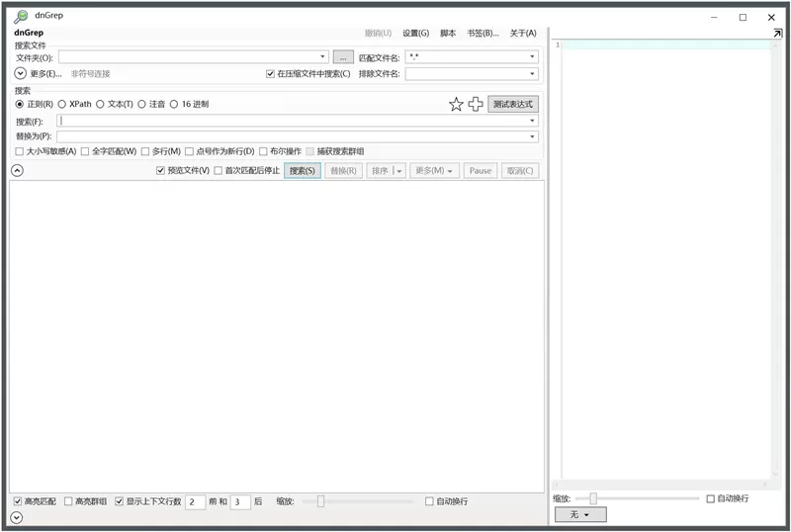Click the 非符号连接 text
The image size is (791, 532).
(x=90, y=74)
